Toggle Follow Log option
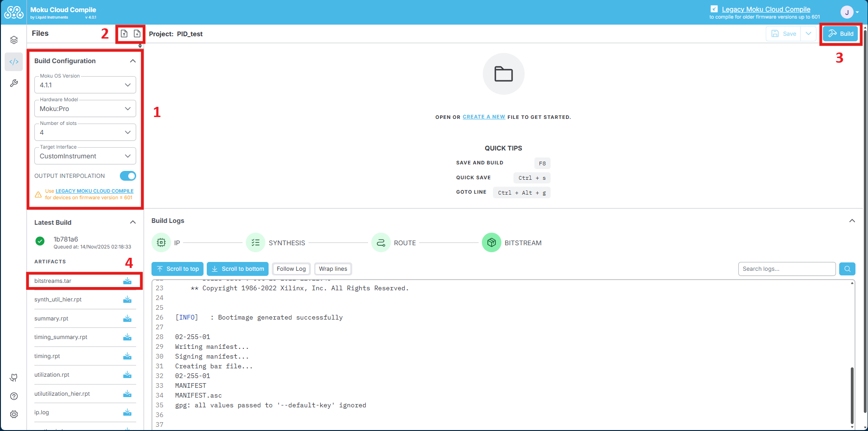The width and height of the screenshot is (868, 431). tap(291, 269)
